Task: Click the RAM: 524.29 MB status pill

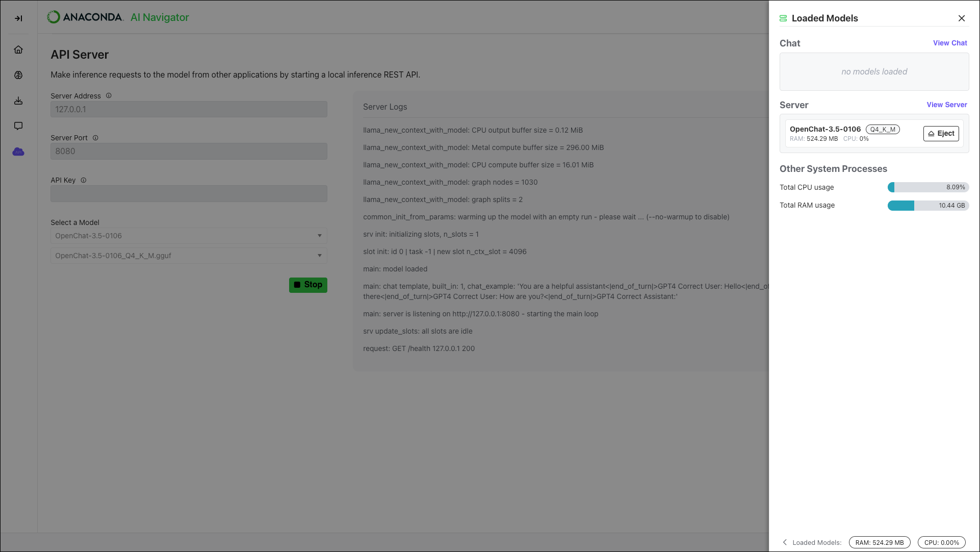Action: pos(880,543)
